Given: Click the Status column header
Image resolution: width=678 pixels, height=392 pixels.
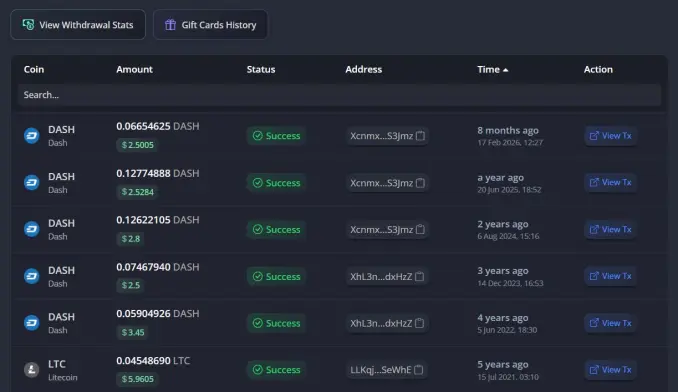Looking at the screenshot, I should pos(261,69).
